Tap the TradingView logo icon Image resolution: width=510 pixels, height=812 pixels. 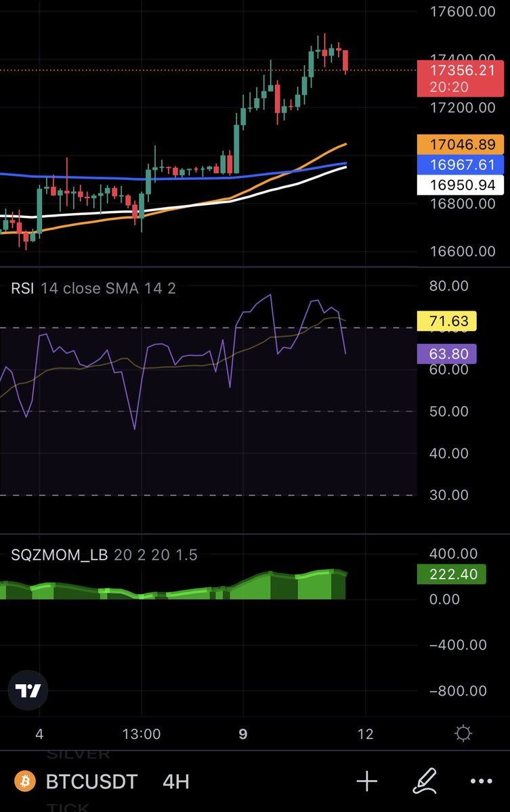pyautogui.click(x=29, y=691)
